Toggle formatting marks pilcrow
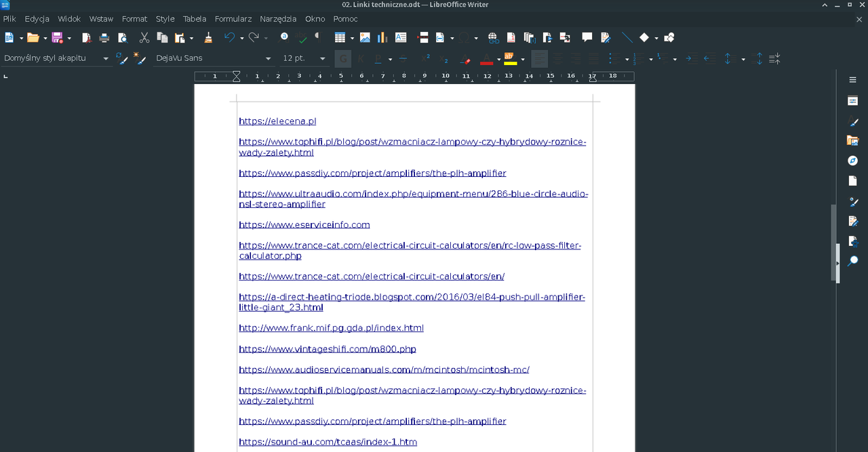868x452 pixels. tap(317, 37)
